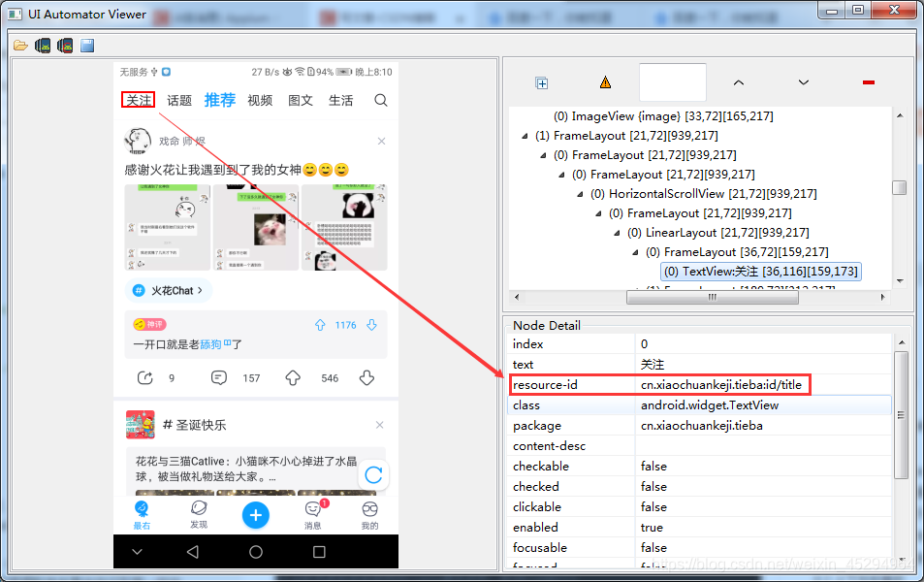Screen dimensions: 924x582
Task: Open the first chat screenshot thumbnail
Action: [168, 227]
